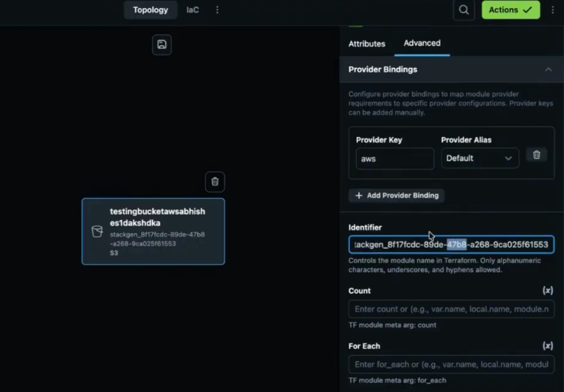Open the kebab menu right of Actions

[553, 10]
